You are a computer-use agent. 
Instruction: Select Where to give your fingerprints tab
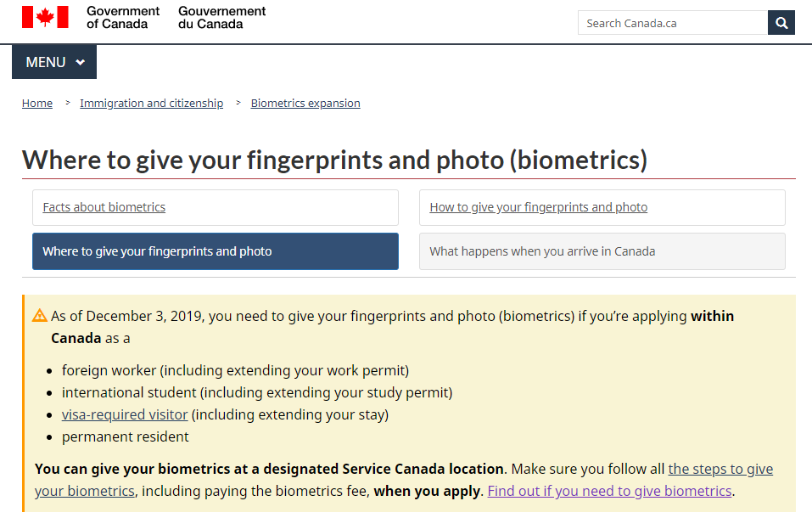pos(216,251)
